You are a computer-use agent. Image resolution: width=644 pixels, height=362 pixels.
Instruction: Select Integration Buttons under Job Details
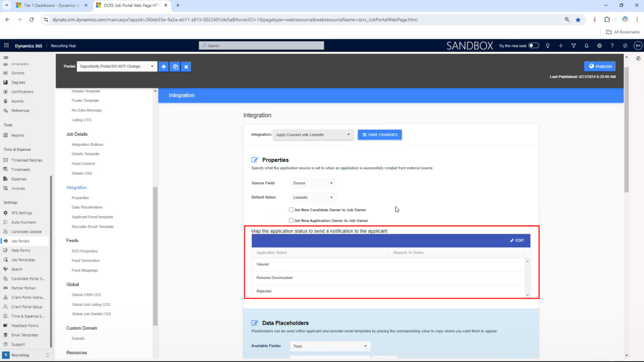[87, 145]
